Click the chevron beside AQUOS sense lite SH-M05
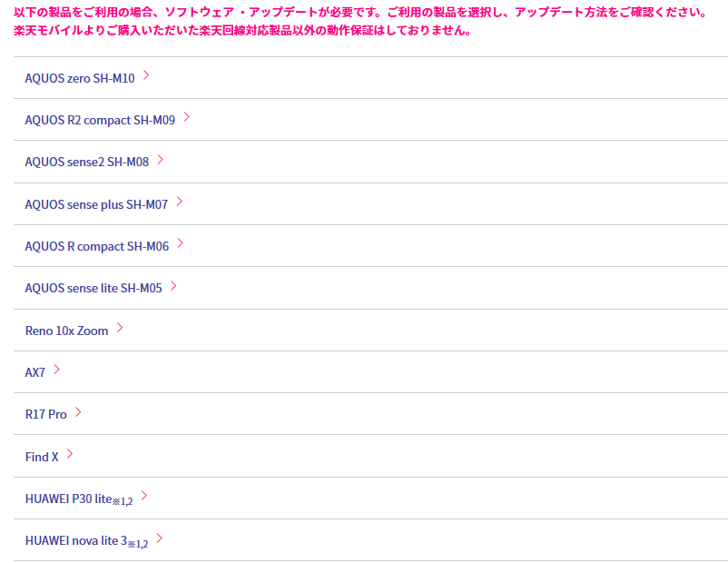Screen dimensions: 728x563 click(173, 286)
